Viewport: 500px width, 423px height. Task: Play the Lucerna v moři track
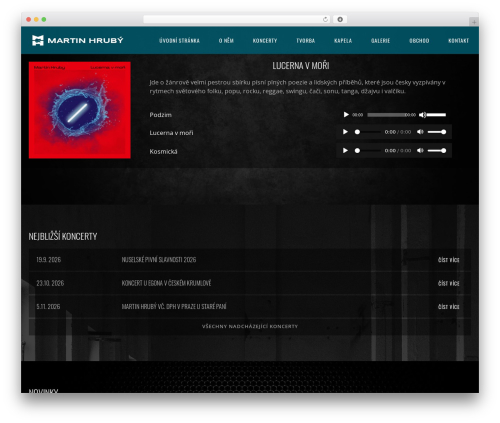345,132
